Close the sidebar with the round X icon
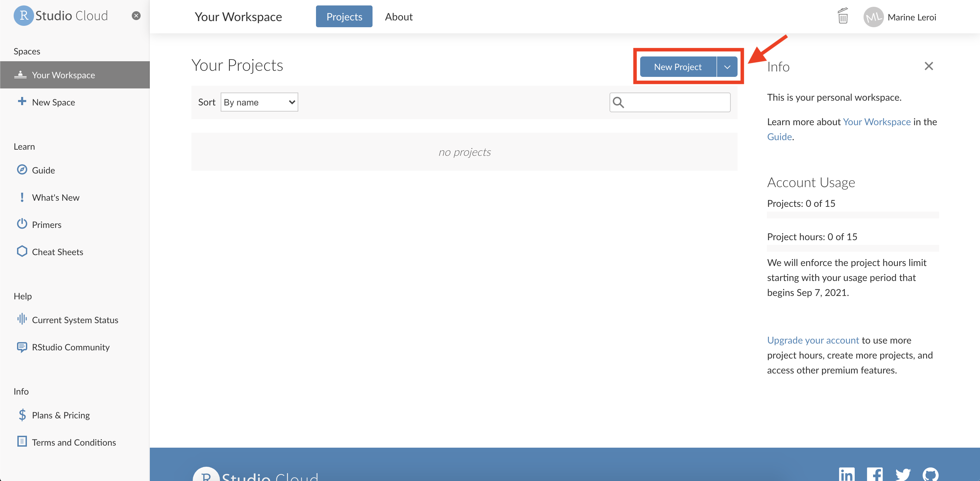This screenshot has width=980, height=481. tap(136, 16)
